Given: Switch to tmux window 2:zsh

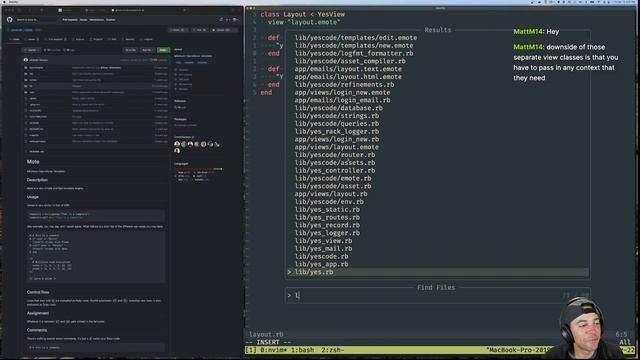Looking at the screenshot, I should (x=333, y=350).
